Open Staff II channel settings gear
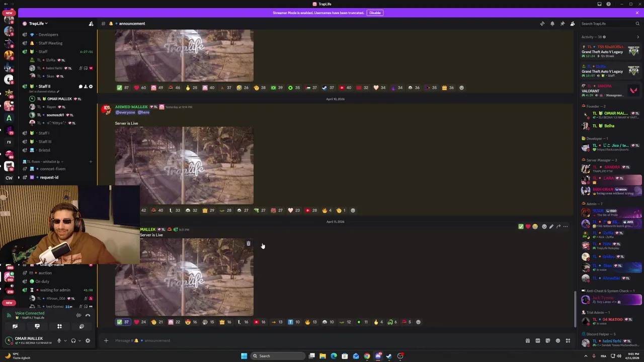This screenshot has height=362, width=644. click(x=91, y=86)
